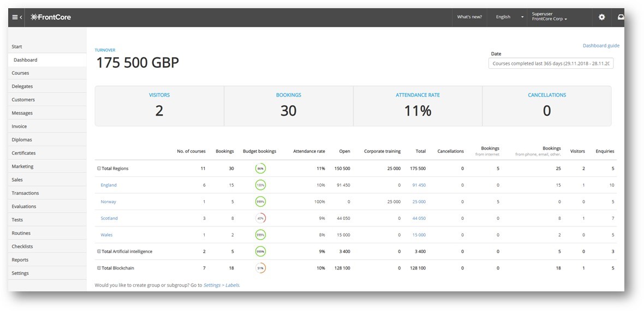Open Courses in the sidebar
644x311 pixels.
pyautogui.click(x=21, y=73)
